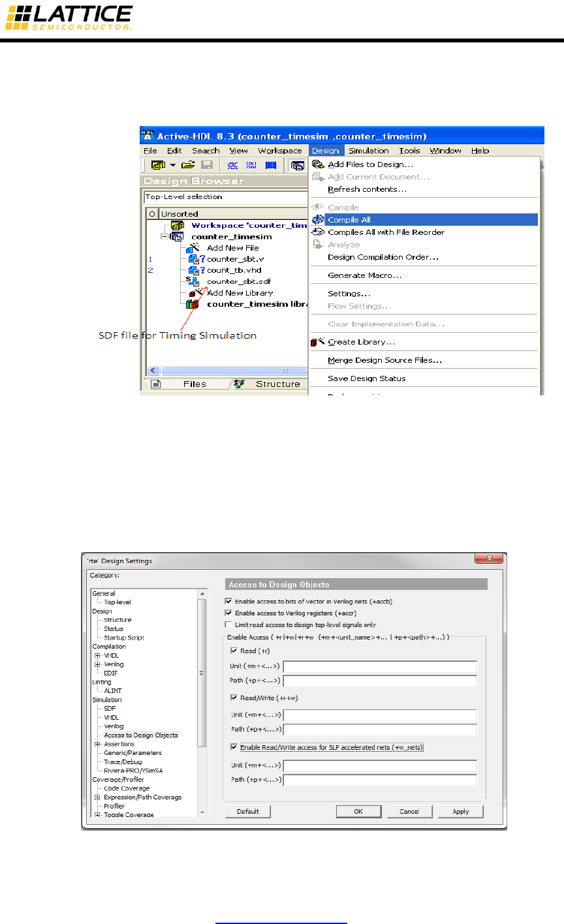Click the new workspace toolbar icon
The image size is (564, 924).
pos(157,166)
